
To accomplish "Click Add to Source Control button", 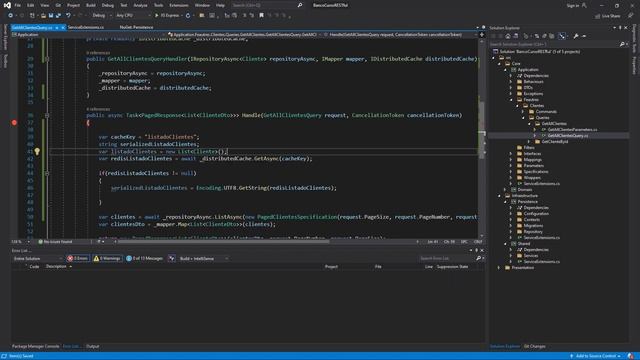I will [596, 356].
